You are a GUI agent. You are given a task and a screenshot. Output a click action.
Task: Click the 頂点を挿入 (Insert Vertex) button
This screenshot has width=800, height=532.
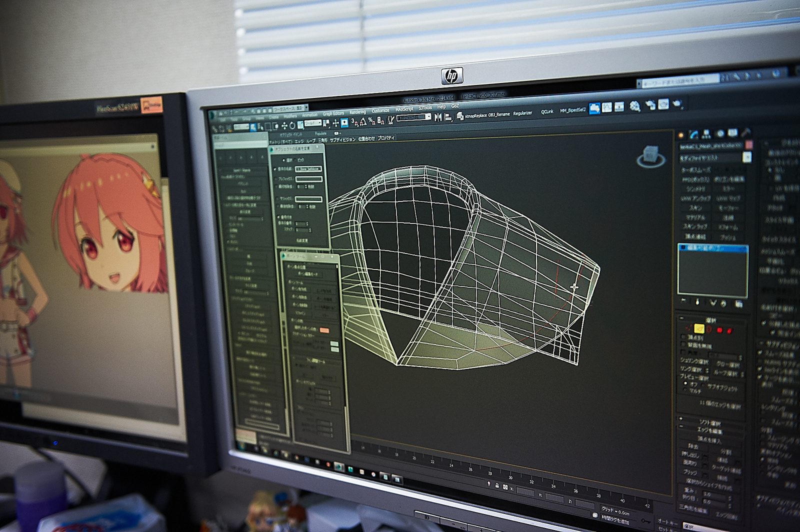point(709,439)
